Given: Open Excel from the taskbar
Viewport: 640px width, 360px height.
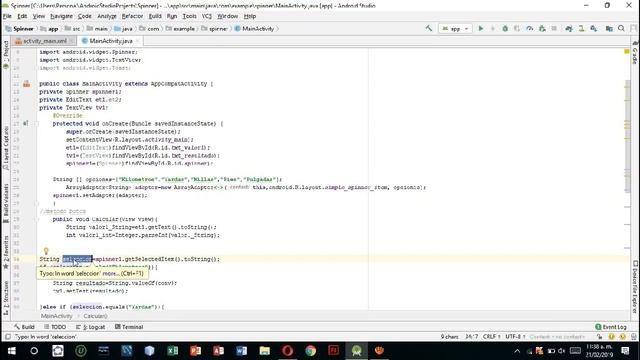Looking at the screenshot, I should point(173,351).
